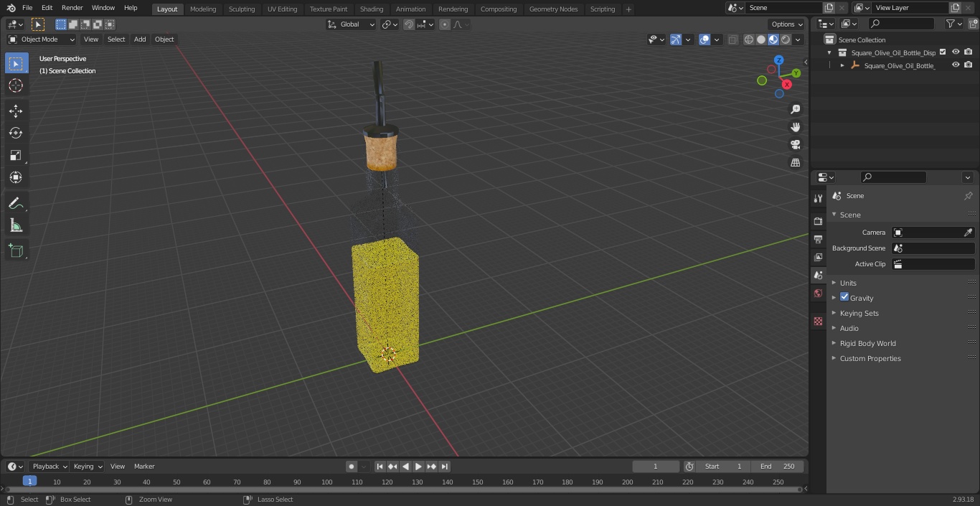Toggle the snapping magnet button

[409, 24]
